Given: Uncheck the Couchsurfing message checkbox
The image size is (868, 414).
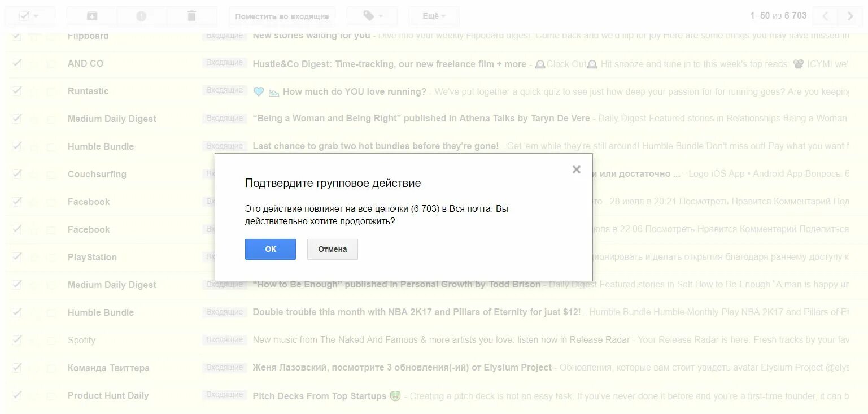Looking at the screenshot, I should point(16,174).
